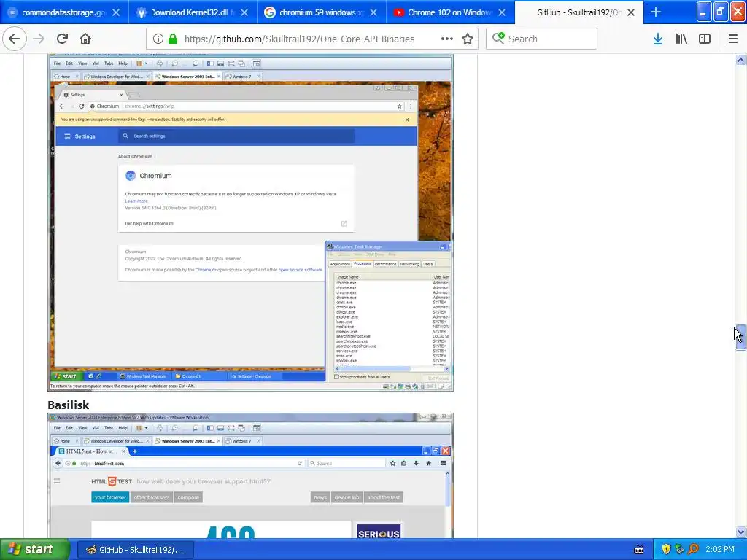
Task: Open the Windows XP start menu
Action: tap(34, 550)
